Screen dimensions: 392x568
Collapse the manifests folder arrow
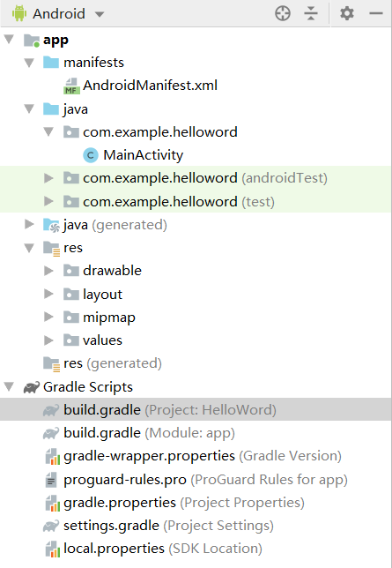point(29,63)
